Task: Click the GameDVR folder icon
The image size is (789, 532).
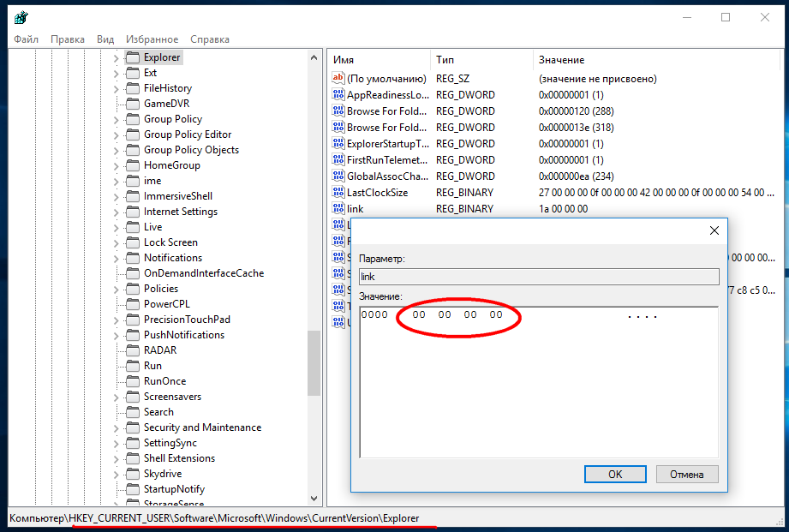Action: tap(133, 104)
